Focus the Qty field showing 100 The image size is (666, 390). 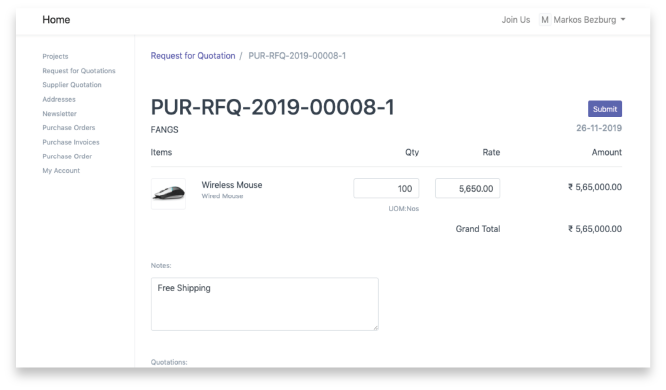386,188
